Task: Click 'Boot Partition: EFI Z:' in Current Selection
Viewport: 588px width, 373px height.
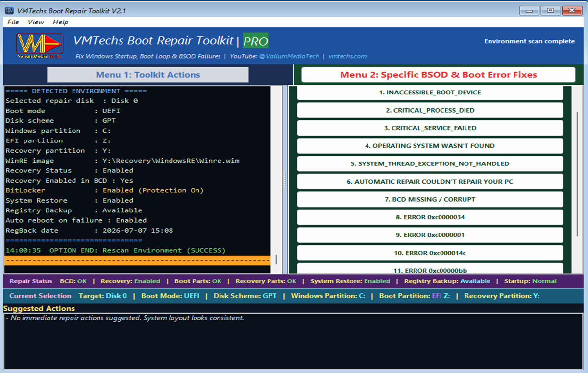Action: (x=415, y=296)
